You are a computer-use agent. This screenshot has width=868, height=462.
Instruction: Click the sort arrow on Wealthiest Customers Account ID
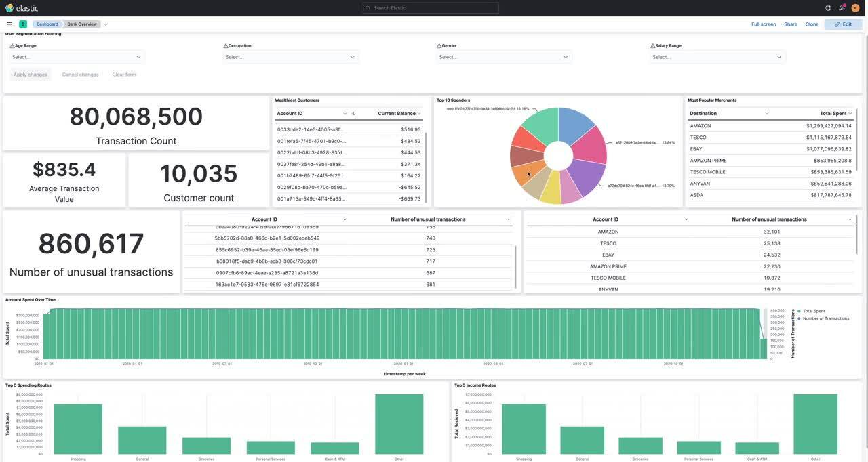coord(353,114)
